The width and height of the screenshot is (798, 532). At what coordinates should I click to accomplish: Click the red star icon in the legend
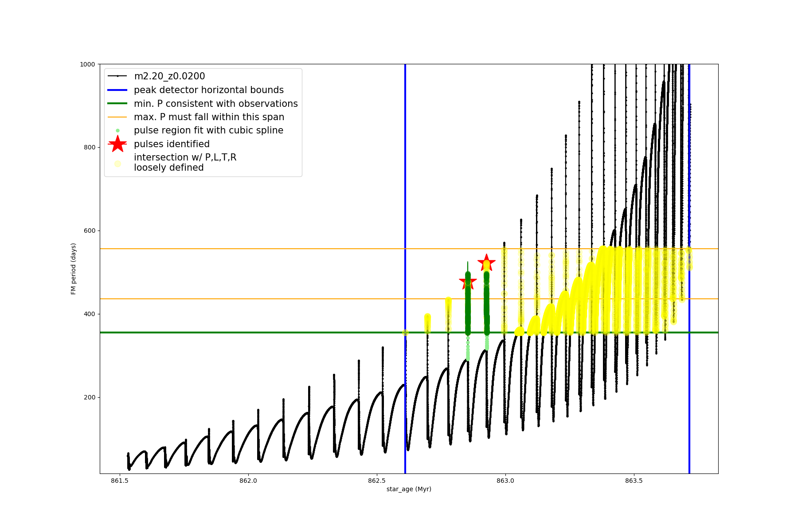(x=117, y=144)
